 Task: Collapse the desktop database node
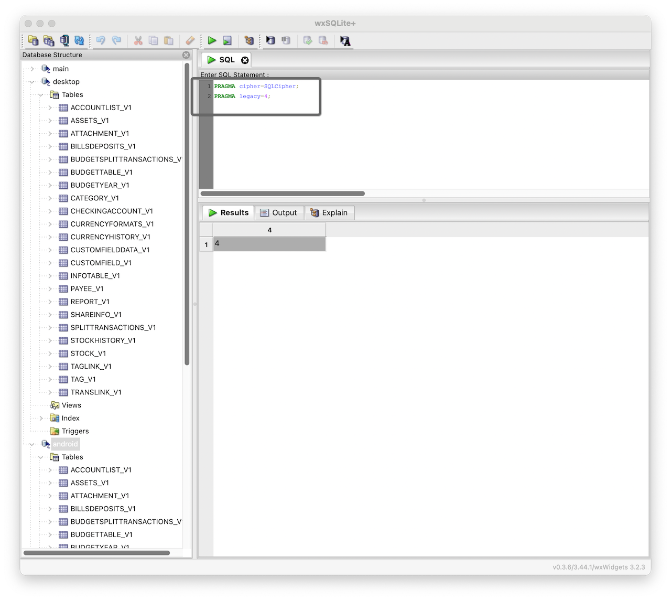tap(32, 81)
